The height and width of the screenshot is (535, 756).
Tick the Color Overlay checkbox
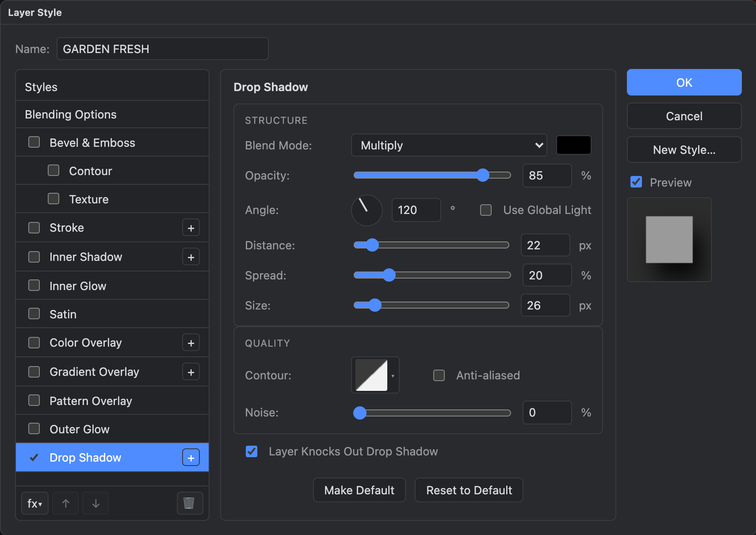click(34, 343)
